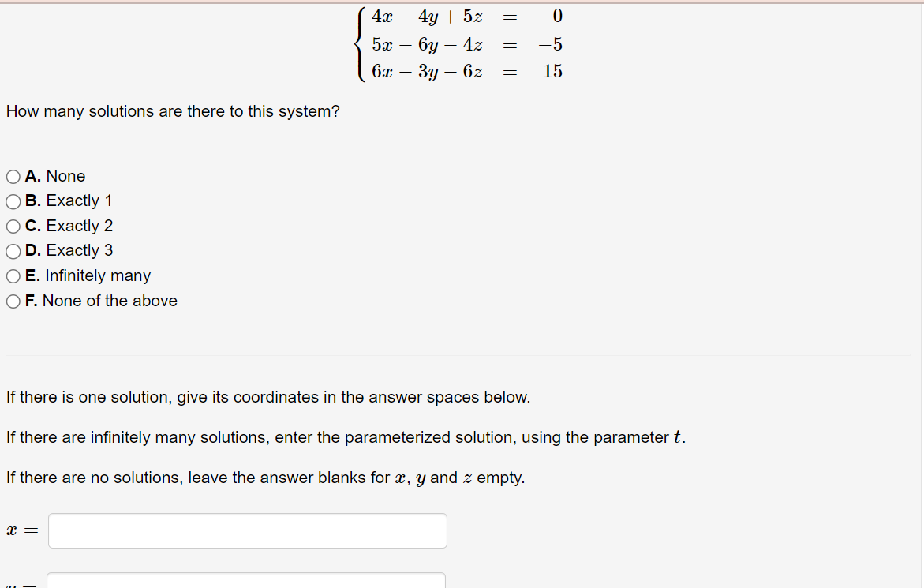
Task: Click the label text next to option A
Action: tap(67, 176)
